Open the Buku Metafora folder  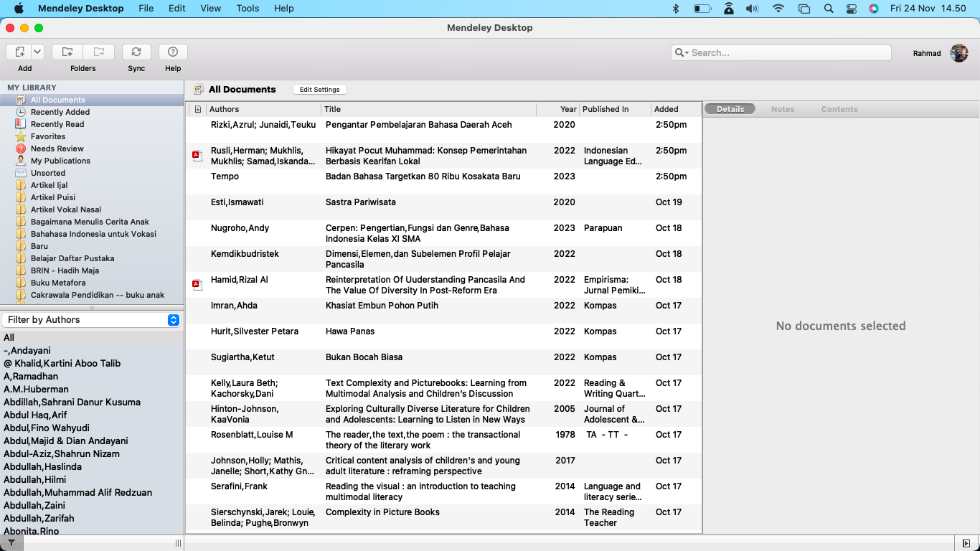[92, 283]
